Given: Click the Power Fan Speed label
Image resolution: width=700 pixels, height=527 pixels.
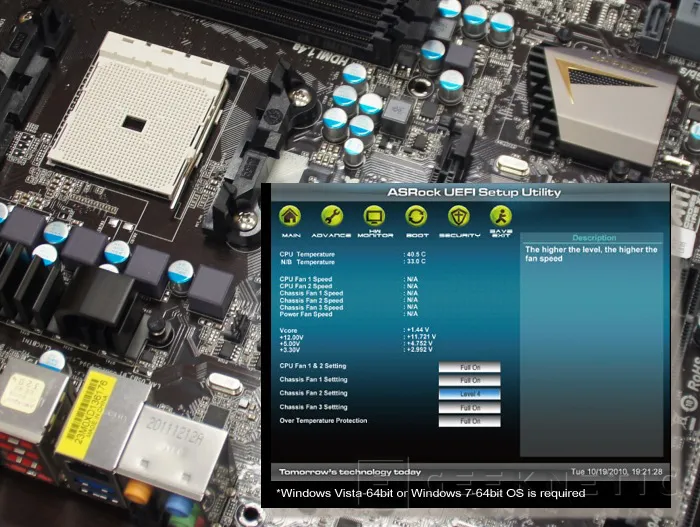Looking at the screenshot, I should (x=306, y=314).
